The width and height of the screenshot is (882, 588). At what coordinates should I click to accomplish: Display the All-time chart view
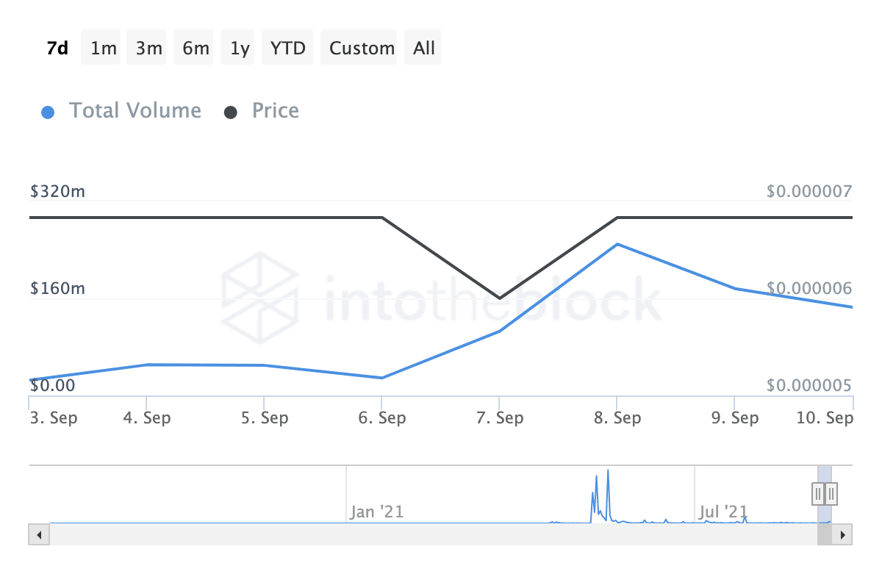[x=423, y=47]
